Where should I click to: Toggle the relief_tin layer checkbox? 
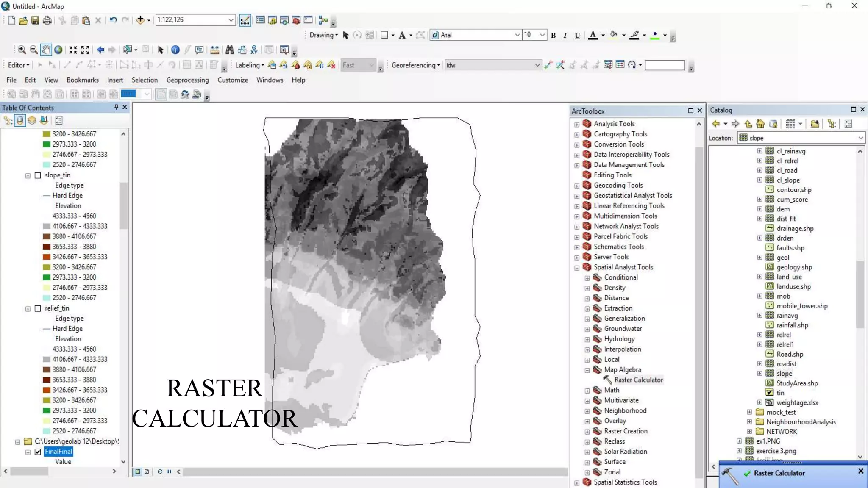tap(38, 308)
